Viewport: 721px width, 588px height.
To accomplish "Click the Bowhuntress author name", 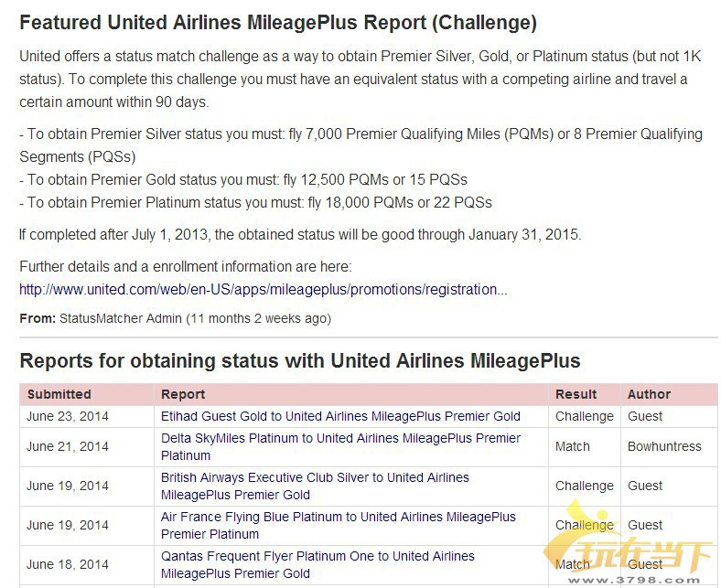I will click(x=664, y=446).
